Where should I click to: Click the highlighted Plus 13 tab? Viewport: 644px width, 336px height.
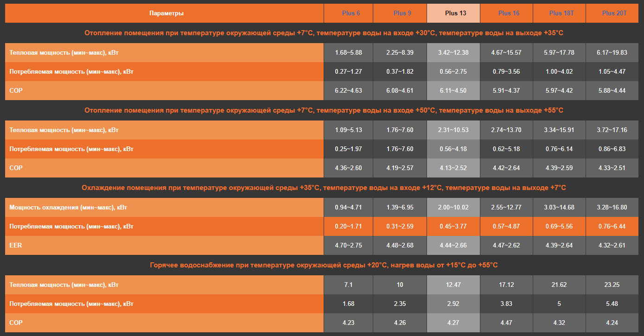pyautogui.click(x=455, y=13)
